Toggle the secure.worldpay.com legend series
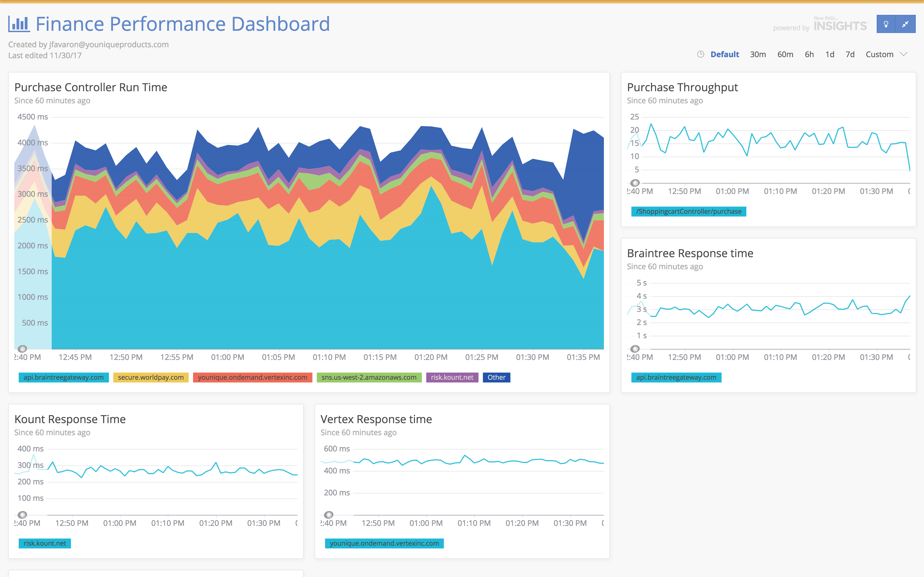 (151, 378)
